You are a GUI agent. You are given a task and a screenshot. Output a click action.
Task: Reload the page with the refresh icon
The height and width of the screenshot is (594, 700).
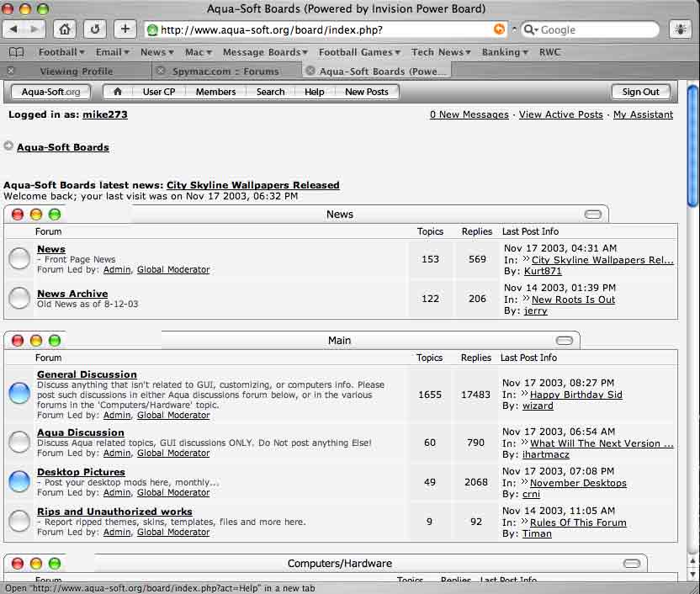point(94,29)
